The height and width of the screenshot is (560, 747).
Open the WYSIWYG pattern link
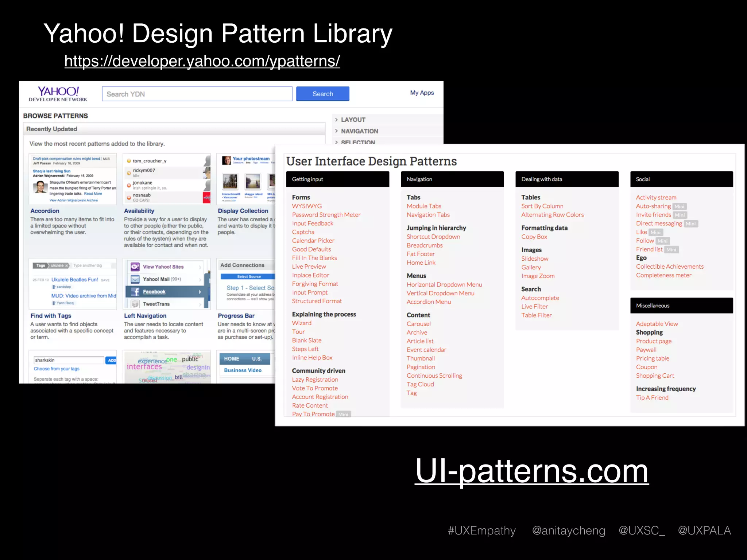[307, 206]
